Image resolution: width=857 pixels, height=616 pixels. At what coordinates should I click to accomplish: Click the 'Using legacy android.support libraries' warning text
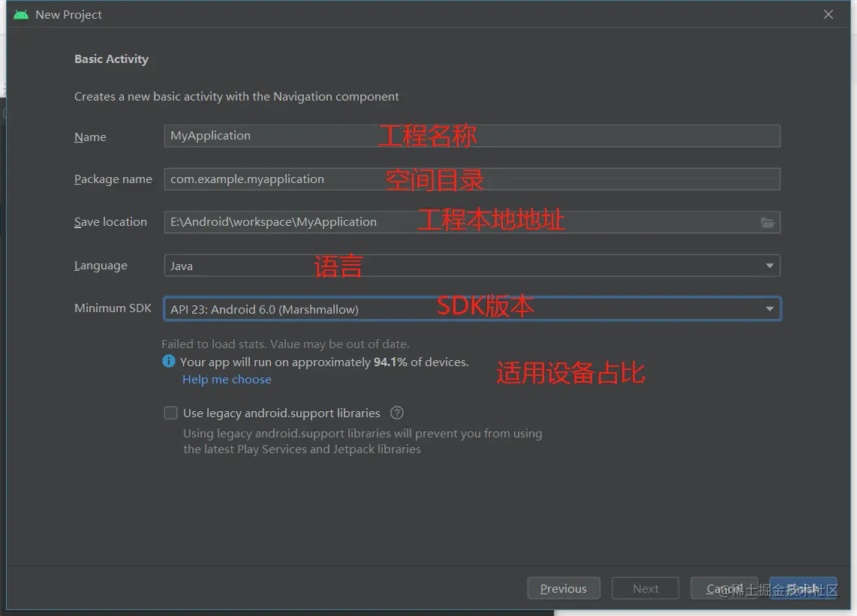click(x=363, y=441)
